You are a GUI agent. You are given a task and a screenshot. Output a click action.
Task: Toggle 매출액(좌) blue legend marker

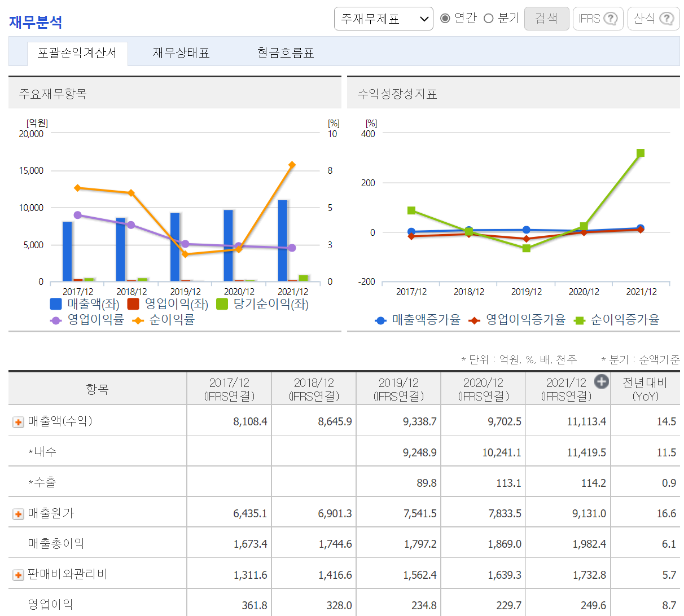point(56,304)
